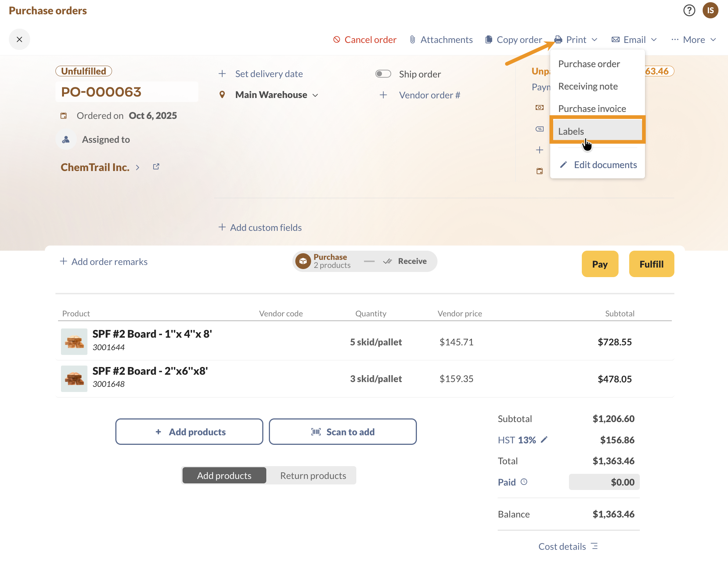728x563 pixels.
Task: Click the Assigned to person icon
Action: [66, 139]
